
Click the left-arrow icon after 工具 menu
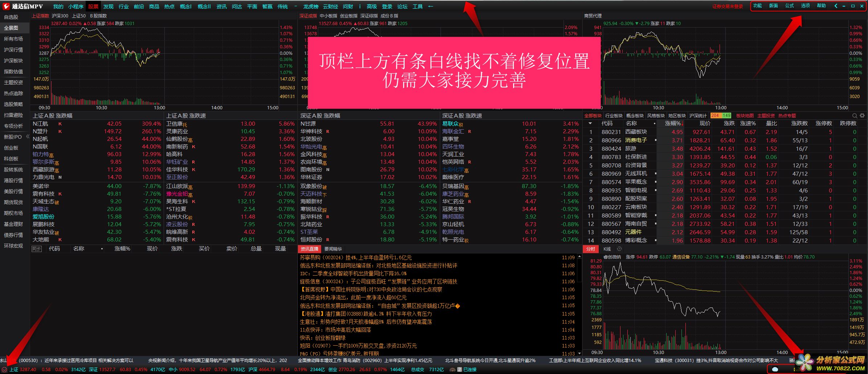click(431, 6)
